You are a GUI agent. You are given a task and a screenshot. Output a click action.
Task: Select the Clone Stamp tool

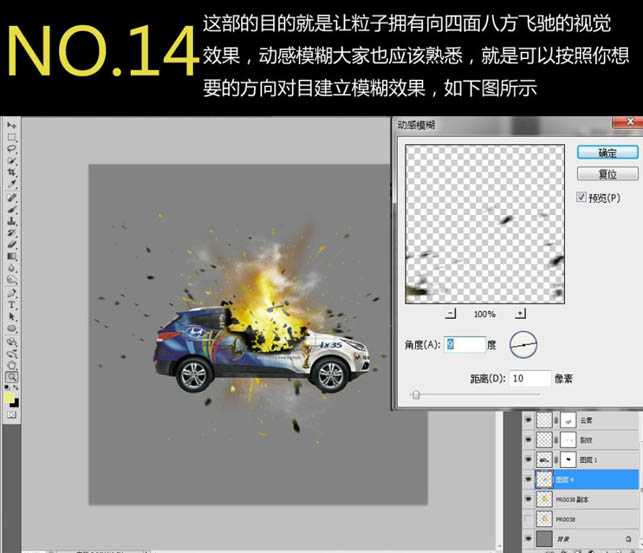coord(11,222)
